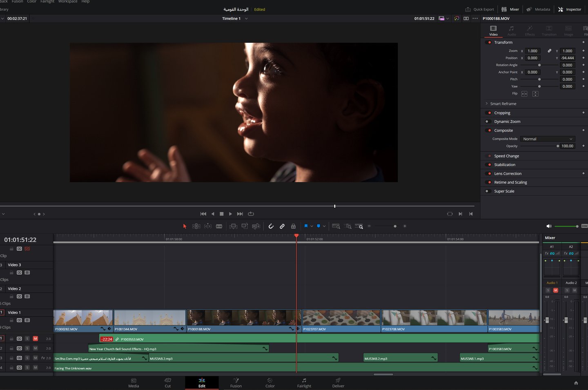Open marker color dropdown arrow

pos(324,226)
